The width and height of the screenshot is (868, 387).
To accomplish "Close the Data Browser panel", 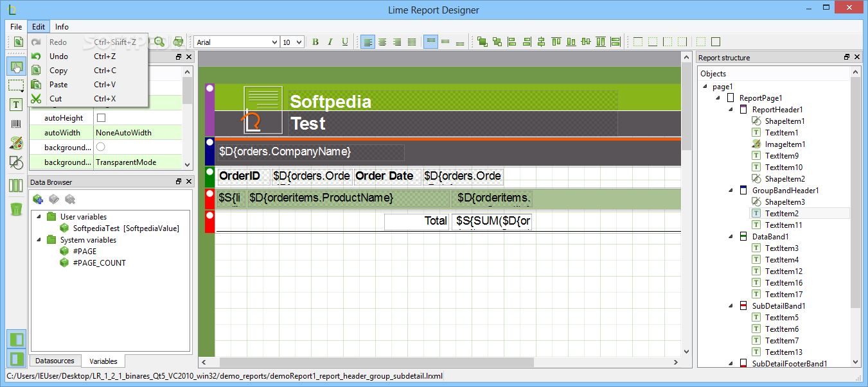I will 188,182.
